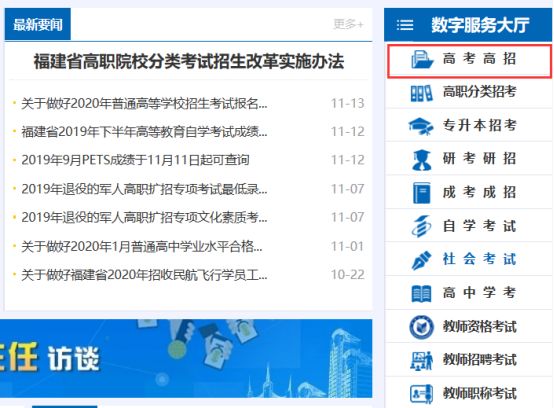The height and width of the screenshot is (408, 554).
Task: Click the 教师招聘考试 presenter icon
Action: [x=421, y=360]
